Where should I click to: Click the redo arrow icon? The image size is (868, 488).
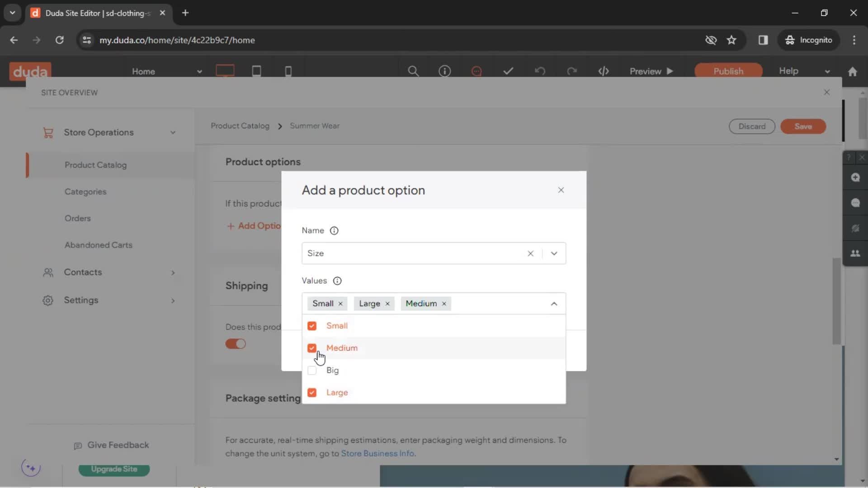572,71
